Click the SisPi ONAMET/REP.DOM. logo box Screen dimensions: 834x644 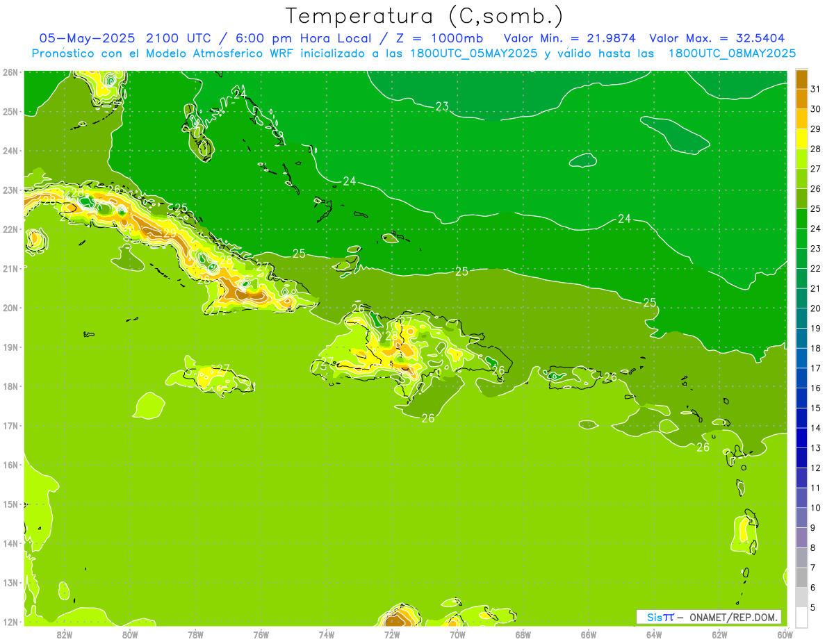coord(709,617)
